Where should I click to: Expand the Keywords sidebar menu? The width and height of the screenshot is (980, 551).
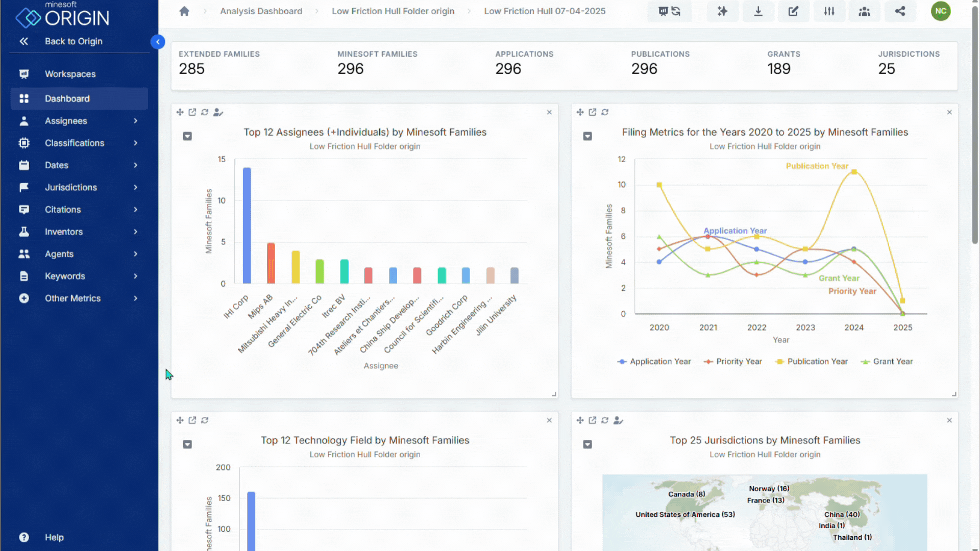click(79, 276)
